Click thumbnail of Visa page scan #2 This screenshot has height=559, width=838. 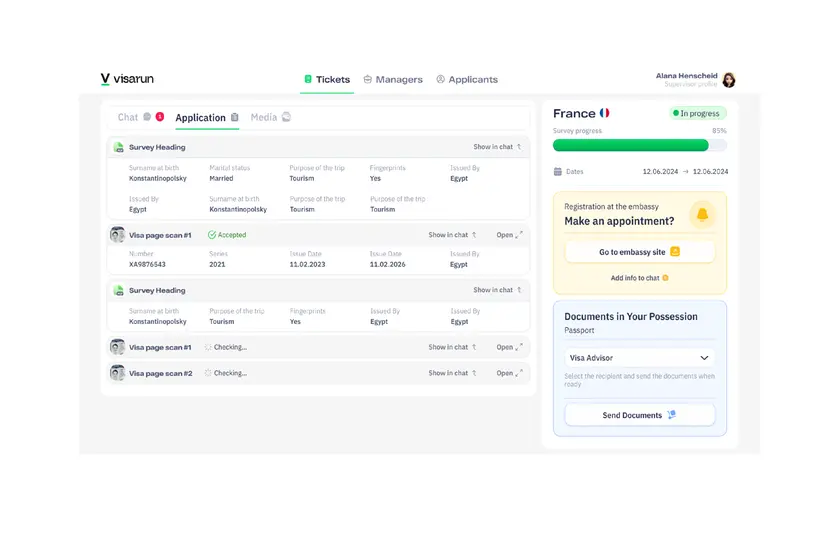point(118,373)
